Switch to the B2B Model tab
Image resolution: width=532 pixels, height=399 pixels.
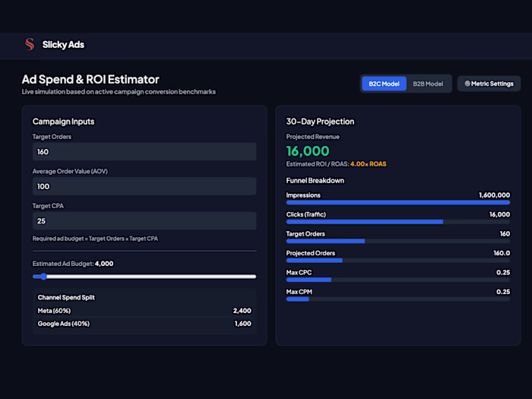[x=428, y=84]
